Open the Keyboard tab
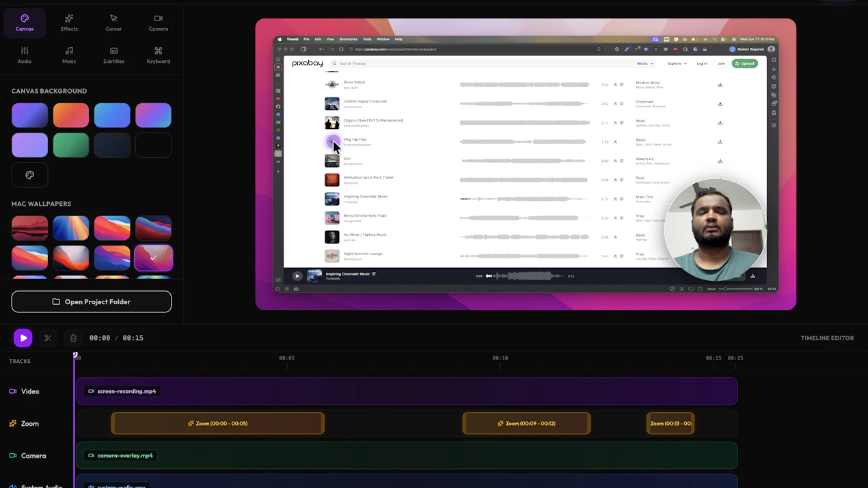This screenshot has width=868, height=488. [x=158, y=55]
